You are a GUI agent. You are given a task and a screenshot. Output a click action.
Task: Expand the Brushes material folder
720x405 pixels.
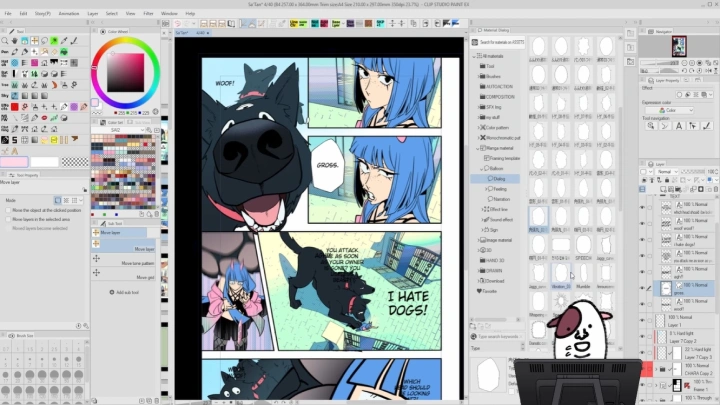[x=478, y=77]
